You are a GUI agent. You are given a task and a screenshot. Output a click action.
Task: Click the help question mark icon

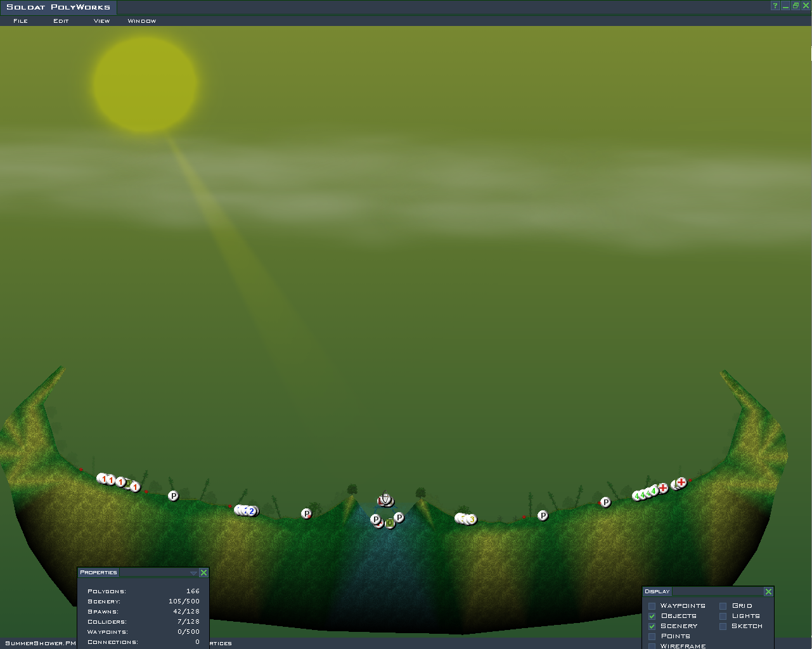pos(775,6)
